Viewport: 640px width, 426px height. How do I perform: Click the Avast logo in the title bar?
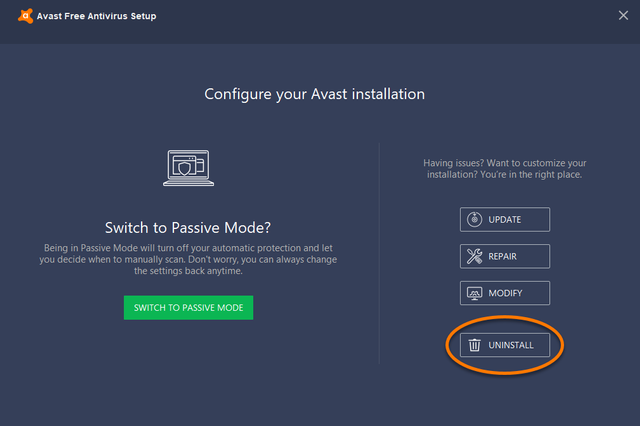pyautogui.click(x=25, y=16)
